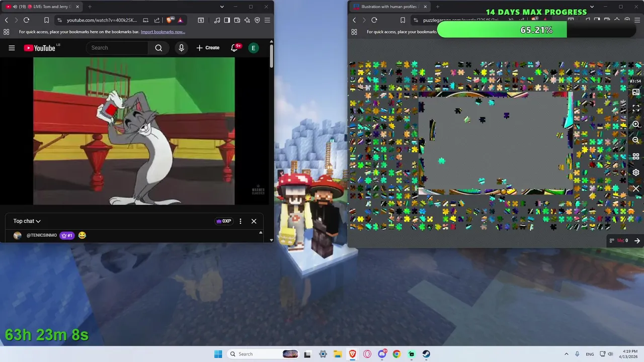Image resolution: width=644 pixels, height=362 pixels.
Task: Open Brave Rewards triangle icon in YouTube window
Action: click(x=180, y=20)
